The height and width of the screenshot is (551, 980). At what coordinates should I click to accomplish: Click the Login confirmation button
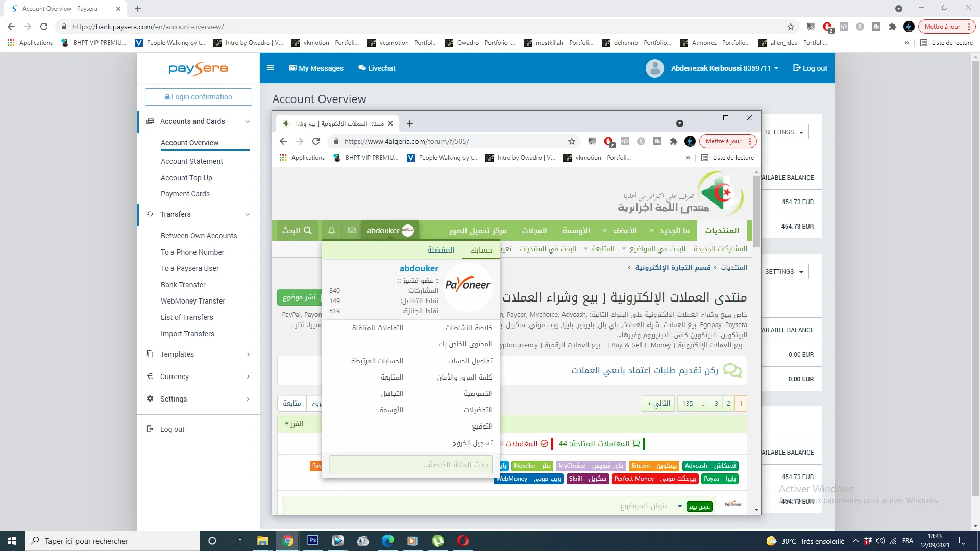point(198,97)
